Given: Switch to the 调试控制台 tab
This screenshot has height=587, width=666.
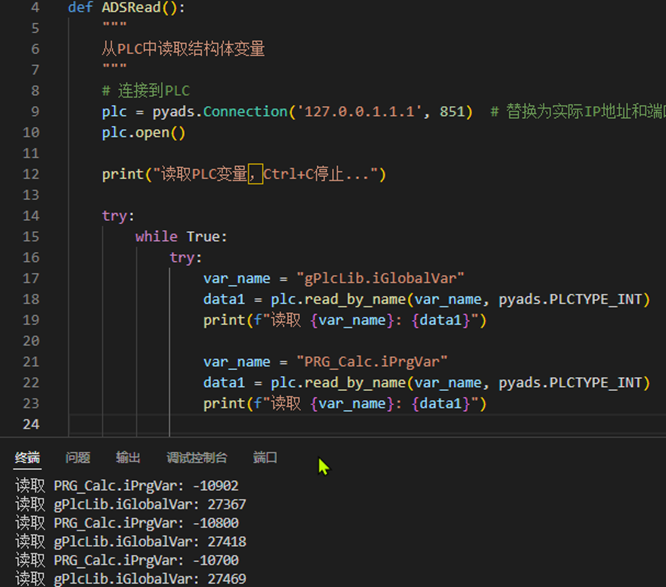Looking at the screenshot, I should pyautogui.click(x=197, y=458).
